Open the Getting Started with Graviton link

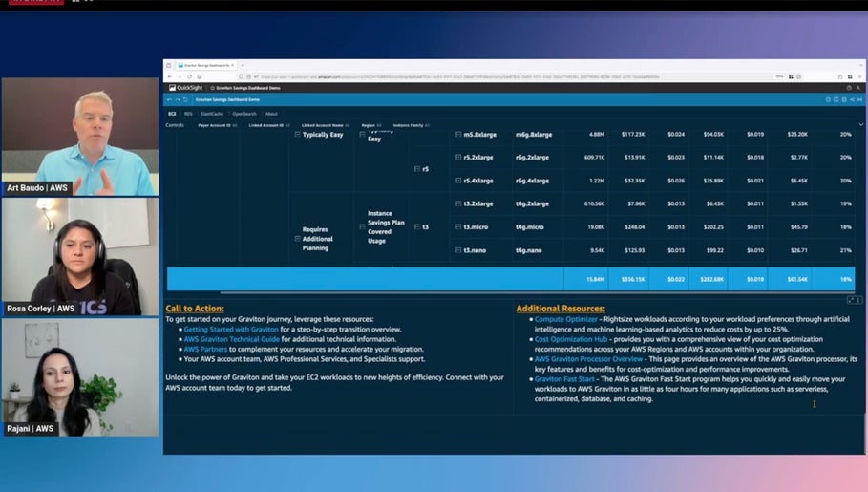click(231, 329)
